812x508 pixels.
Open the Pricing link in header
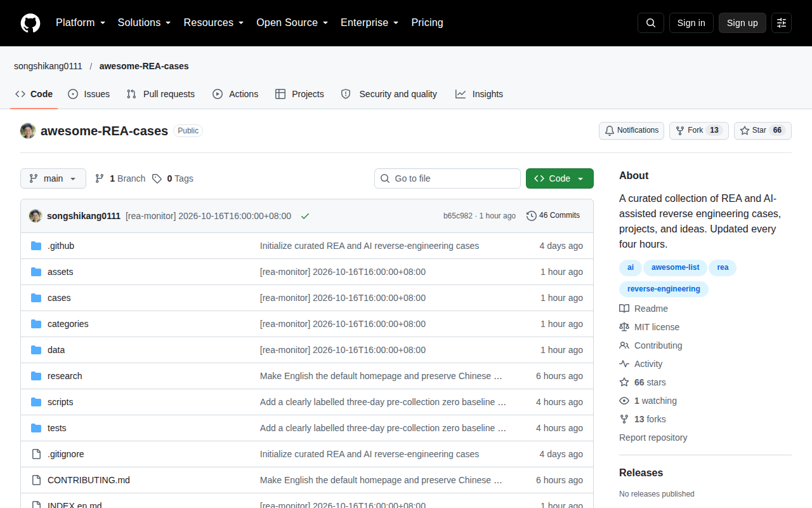pos(427,23)
